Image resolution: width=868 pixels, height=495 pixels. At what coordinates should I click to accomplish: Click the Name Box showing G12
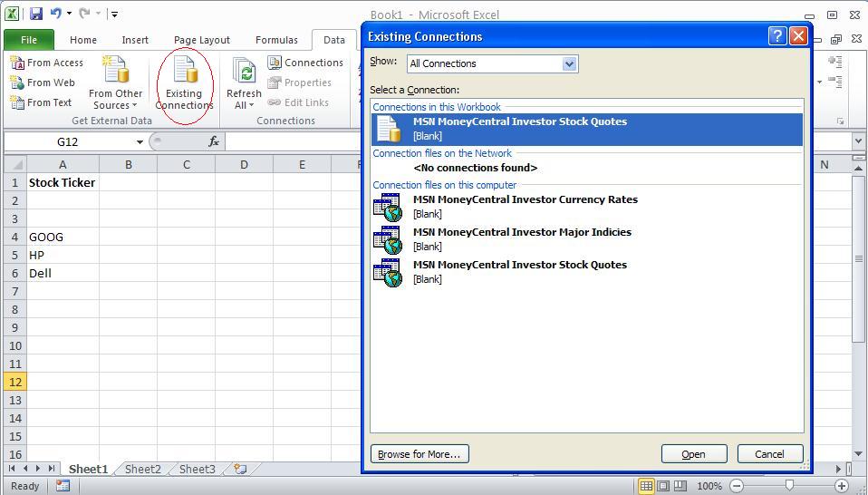(x=68, y=141)
